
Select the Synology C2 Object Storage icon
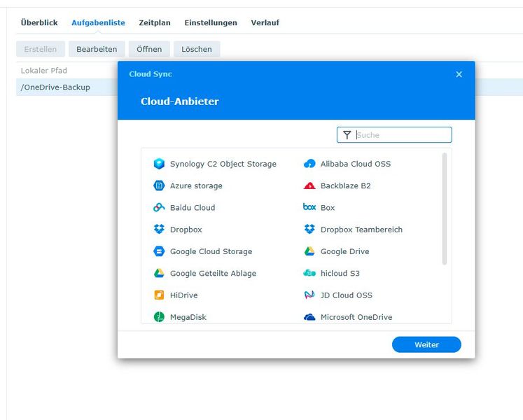tap(159, 164)
